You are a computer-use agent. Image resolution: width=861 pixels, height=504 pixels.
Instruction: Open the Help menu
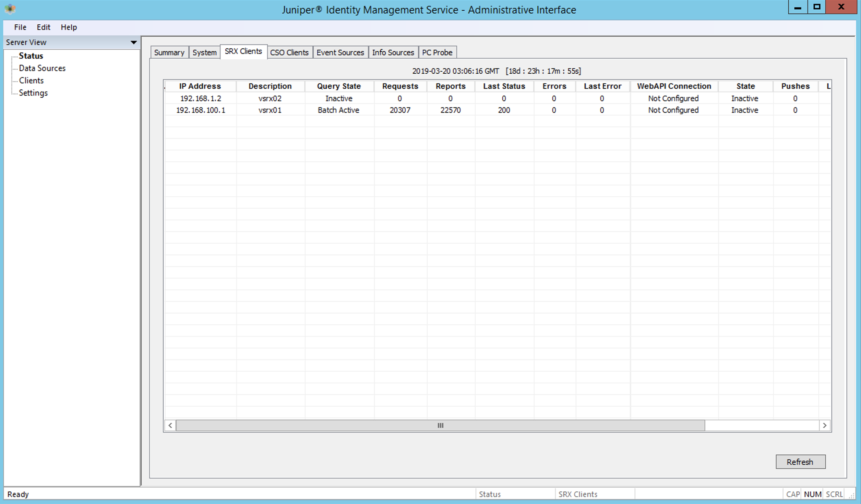click(x=69, y=27)
